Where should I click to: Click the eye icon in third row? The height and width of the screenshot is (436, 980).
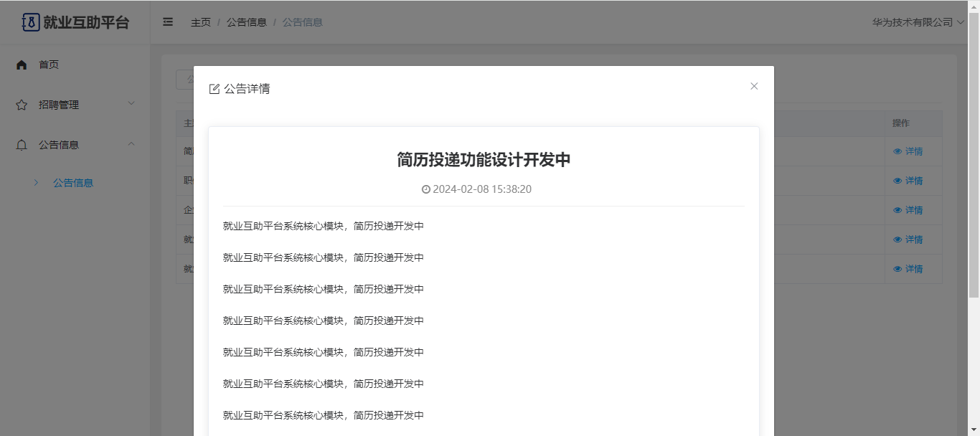tap(897, 210)
